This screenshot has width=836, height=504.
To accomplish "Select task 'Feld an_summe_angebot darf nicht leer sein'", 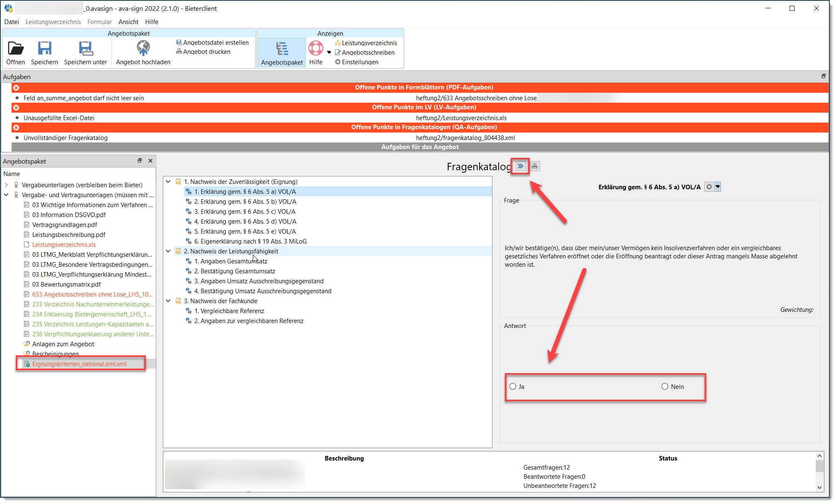I will click(84, 98).
